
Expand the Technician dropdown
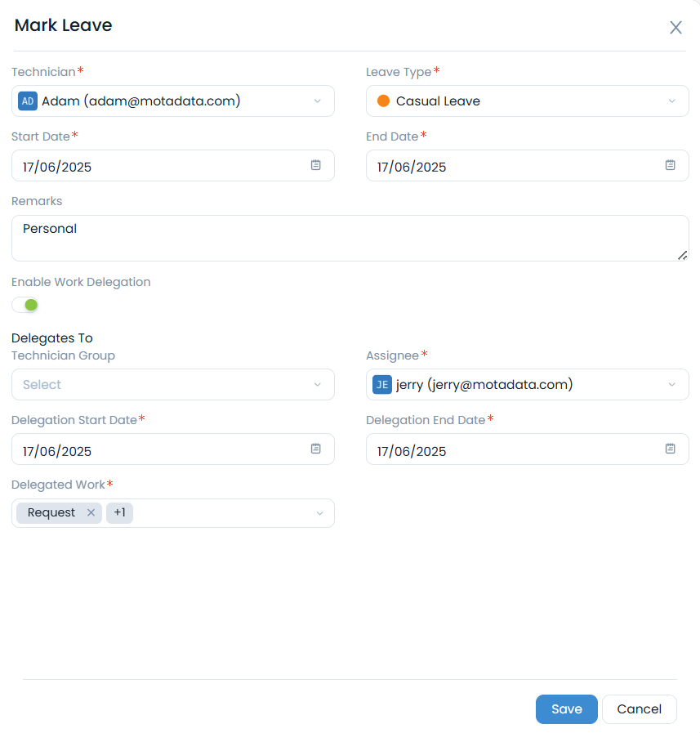[x=318, y=101]
